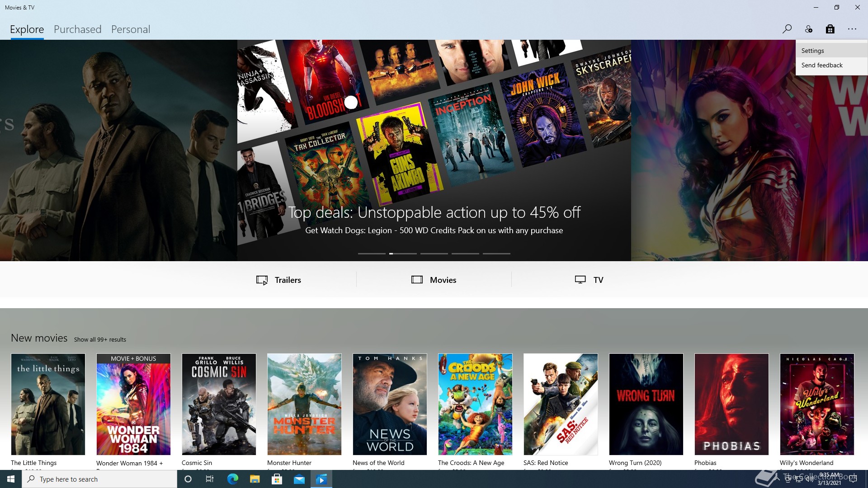Screen dimensions: 868x488
Task: Open the Top deals banner headline
Action: point(434,212)
